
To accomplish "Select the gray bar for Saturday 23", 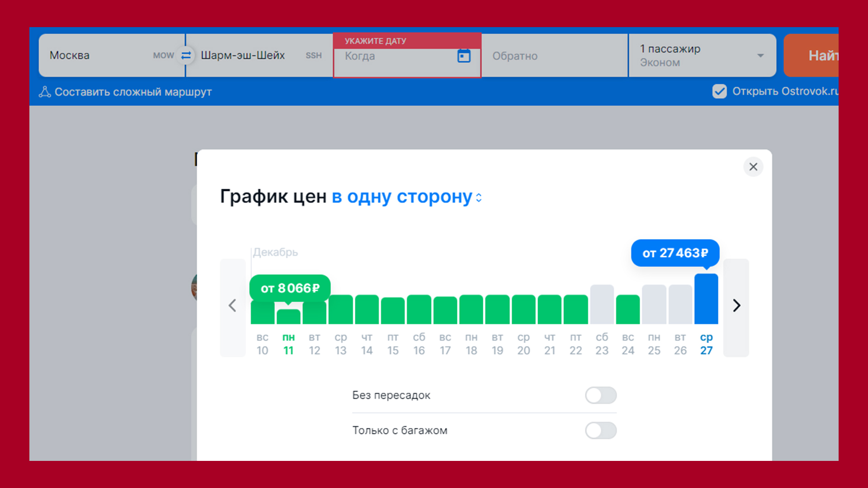I will pos(602,304).
